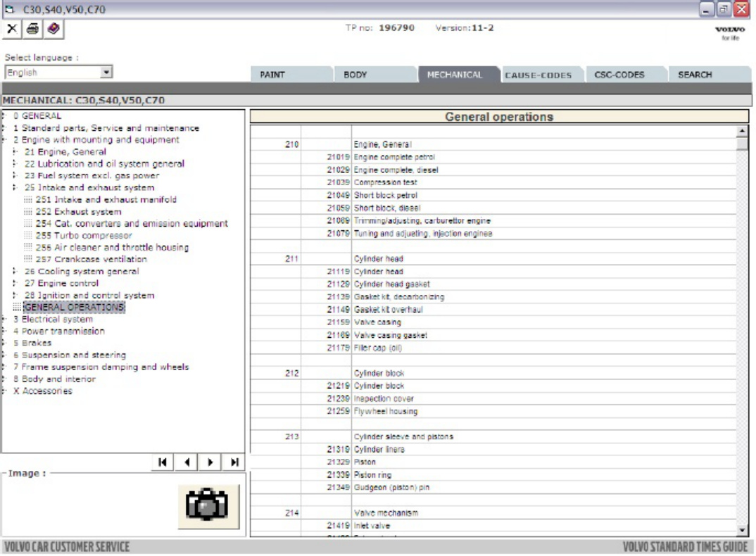756x556 pixels.
Task: Expand 22 Lubrication and oil system general
Action: point(15,163)
